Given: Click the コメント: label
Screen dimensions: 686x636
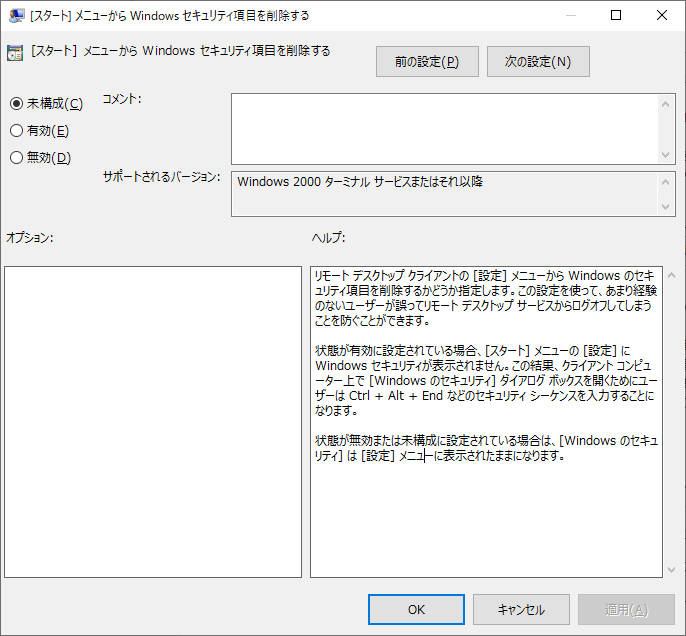Looking at the screenshot, I should point(122,99).
